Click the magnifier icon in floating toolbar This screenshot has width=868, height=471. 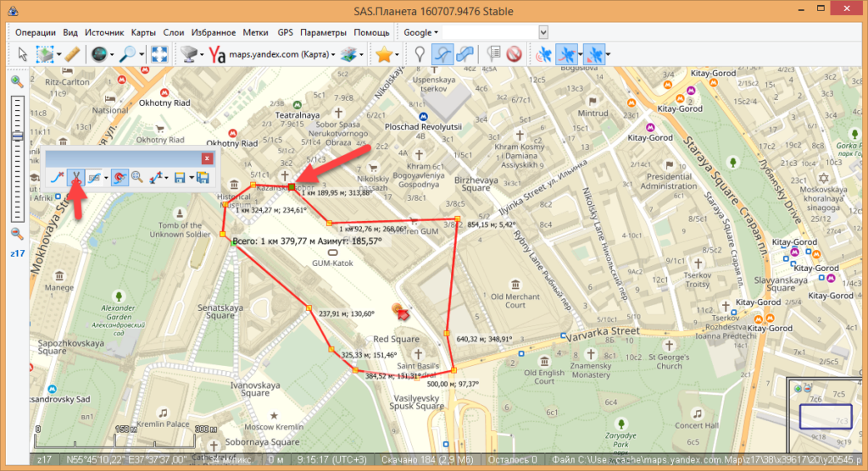click(x=136, y=178)
